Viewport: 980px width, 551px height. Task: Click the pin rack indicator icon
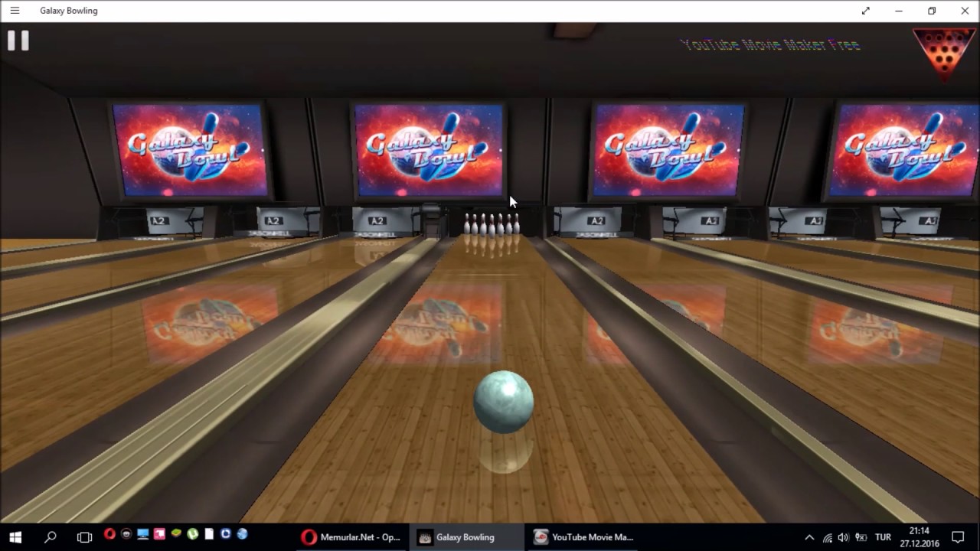(944, 54)
